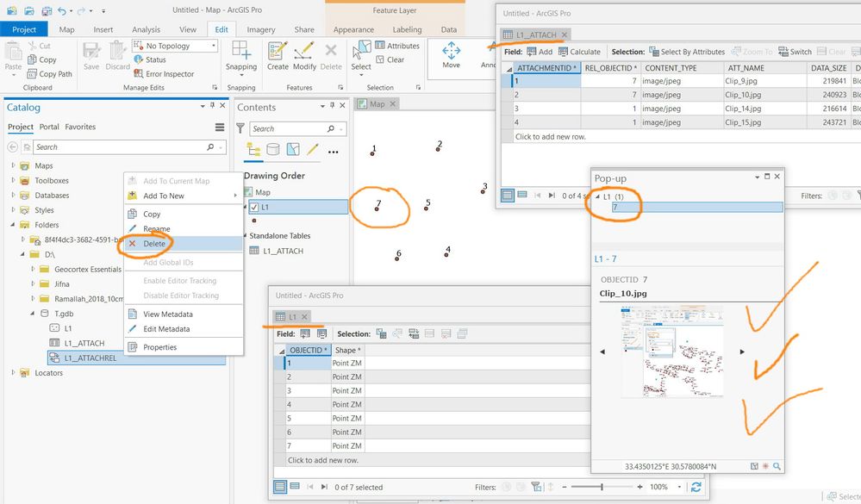Screen dimensions: 861x504
Task: Open Catalog pane hamburger menu
Action: (x=220, y=128)
